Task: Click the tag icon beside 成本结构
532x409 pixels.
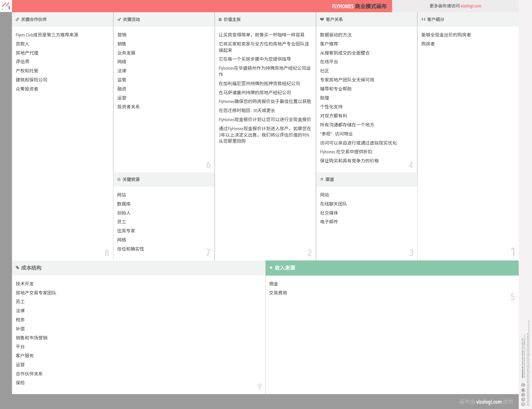Action: click(18, 268)
